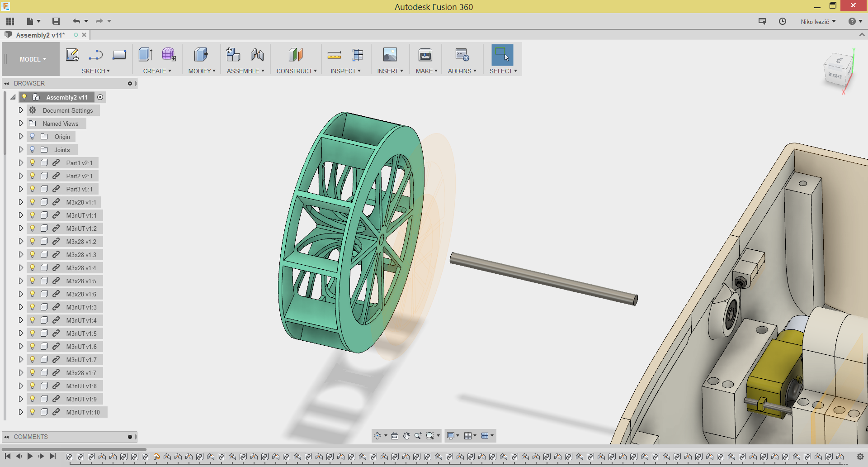Screen dimensions: 868x467
Task: Toggle visibility bulb for M3nUT v1:10
Action: (x=33, y=412)
